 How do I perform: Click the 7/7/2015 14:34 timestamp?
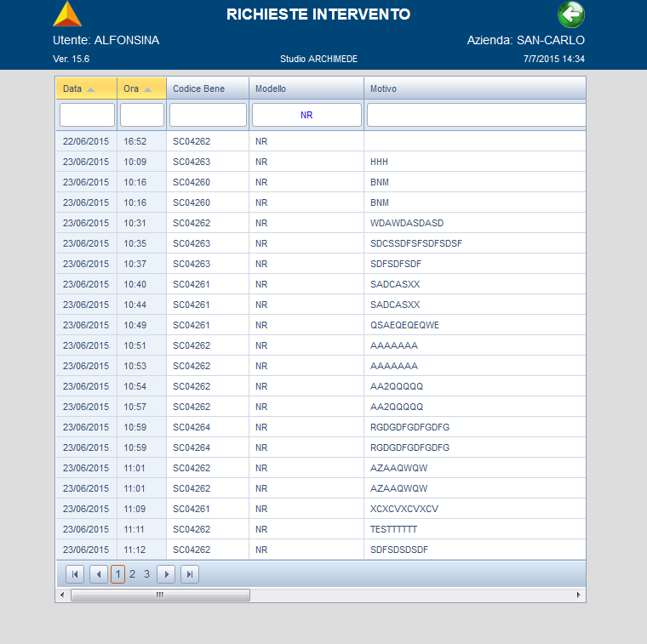(553, 59)
